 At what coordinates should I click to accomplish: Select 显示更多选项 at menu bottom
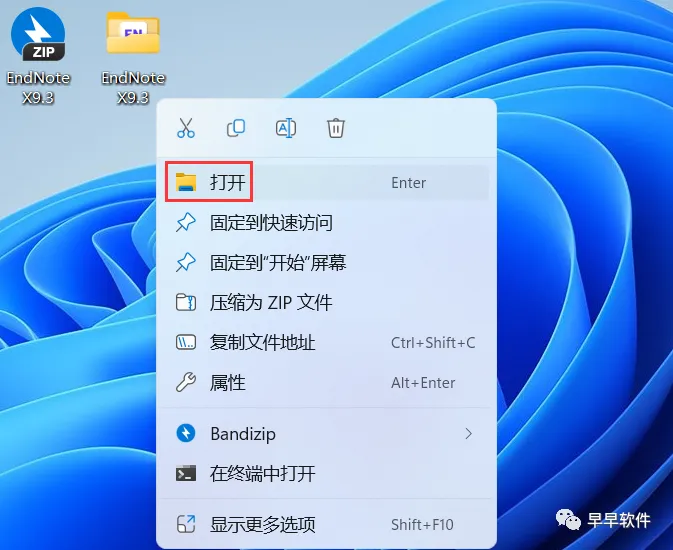click(327, 524)
